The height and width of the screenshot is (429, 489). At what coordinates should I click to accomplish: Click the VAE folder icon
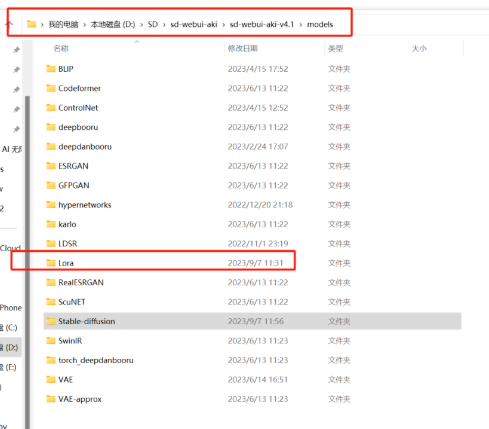click(51, 379)
